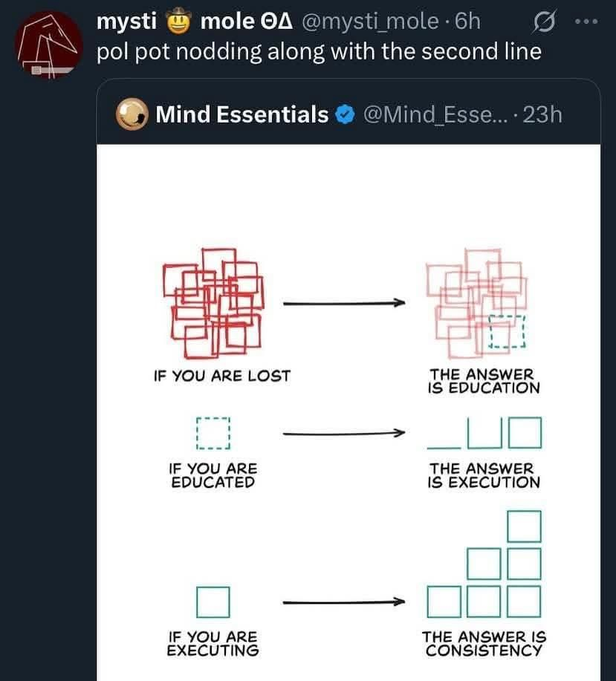Click the tweet text about pol pot
Image resolution: width=616 pixels, height=681 pixels.
[319, 52]
